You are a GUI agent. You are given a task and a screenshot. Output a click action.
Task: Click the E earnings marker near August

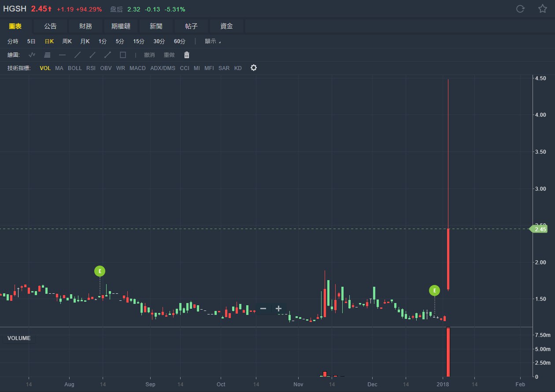tap(100, 271)
